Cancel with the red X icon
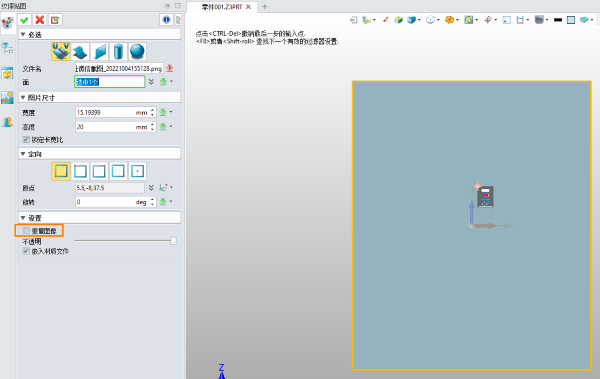This screenshot has height=379, width=600. (x=40, y=20)
